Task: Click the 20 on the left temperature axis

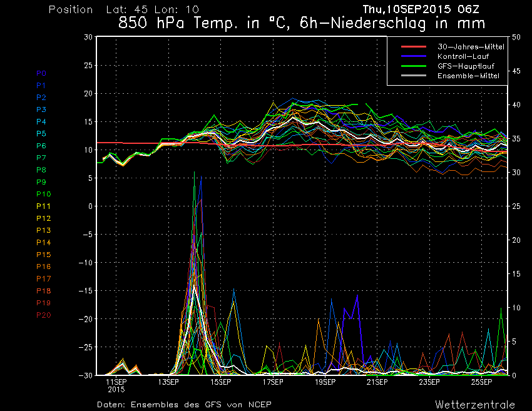Action: pyautogui.click(x=88, y=93)
